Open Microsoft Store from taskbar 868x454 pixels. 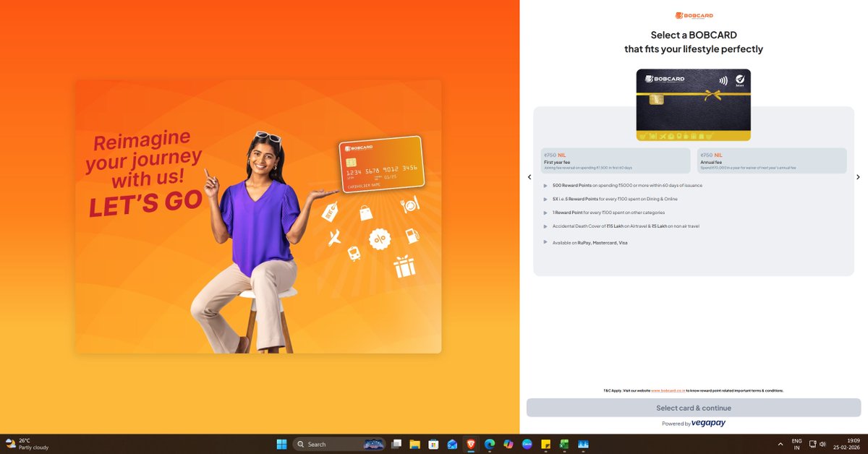pyautogui.click(x=433, y=444)
